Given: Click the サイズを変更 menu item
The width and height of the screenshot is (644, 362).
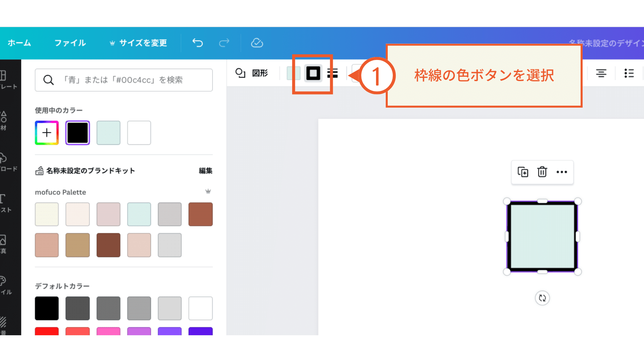Looking at the screenshot, I should pos(143,43).
